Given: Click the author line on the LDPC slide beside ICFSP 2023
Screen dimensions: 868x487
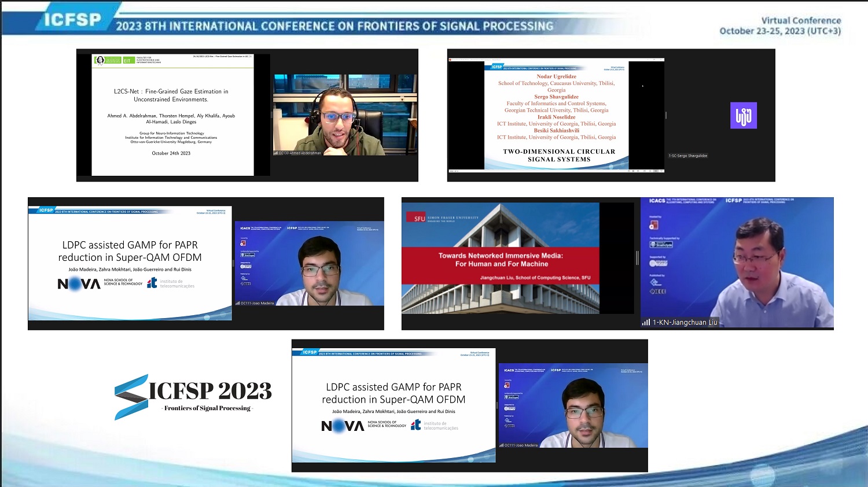Looking at the screenshot, I should coord(394,412).
